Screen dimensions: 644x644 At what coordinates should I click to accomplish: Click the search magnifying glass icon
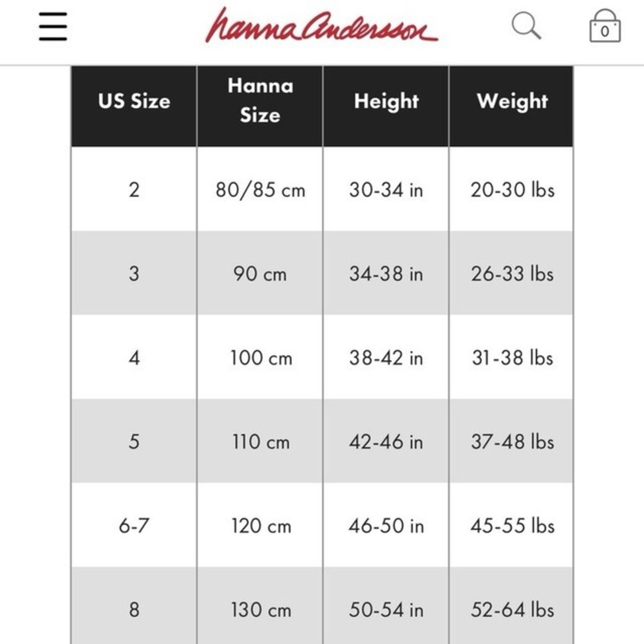point(526,26)
